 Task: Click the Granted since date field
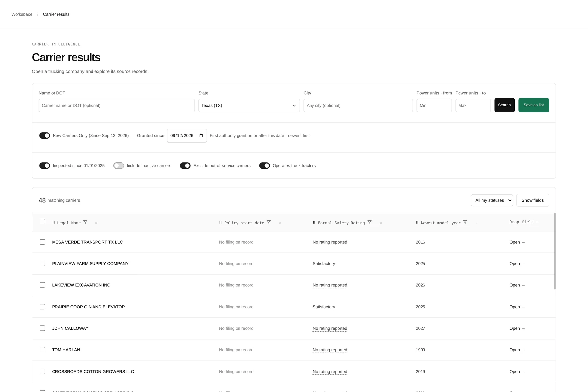point(187,136)
